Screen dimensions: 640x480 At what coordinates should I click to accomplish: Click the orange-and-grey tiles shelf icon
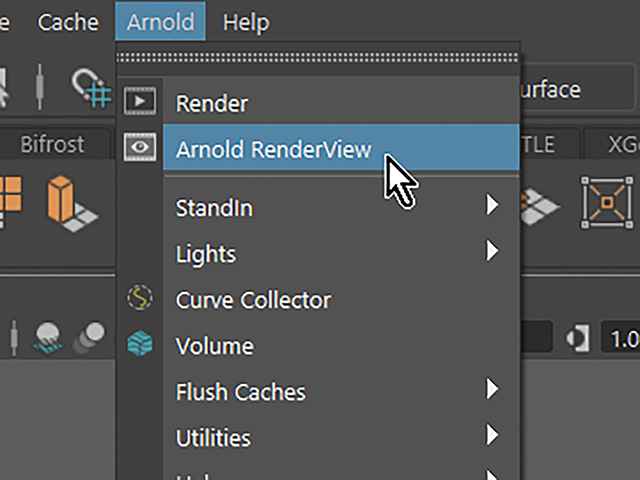coord(540,206)
